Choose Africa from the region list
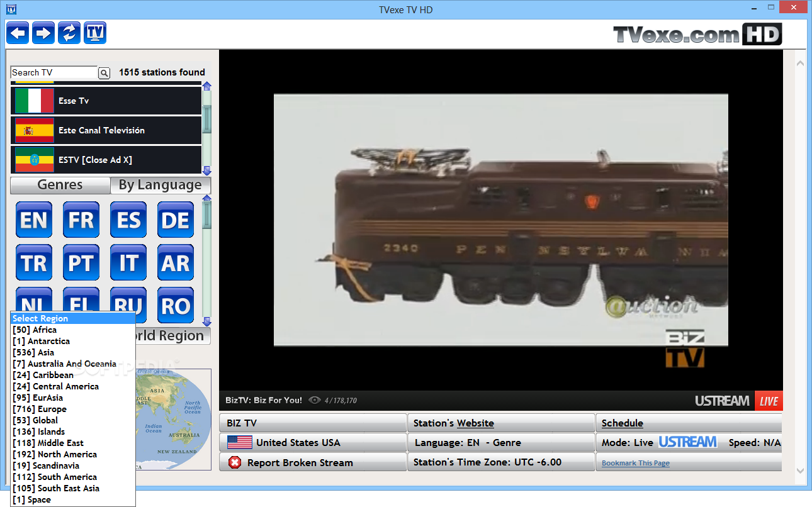 (x=73, y=330)
